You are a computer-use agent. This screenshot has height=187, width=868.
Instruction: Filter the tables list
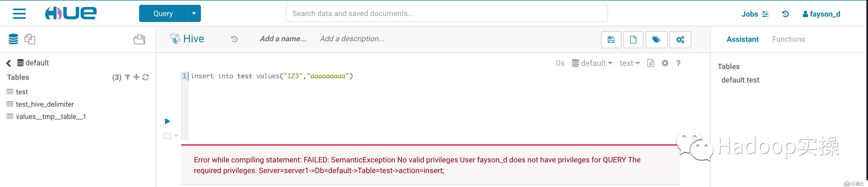[127, 77]
